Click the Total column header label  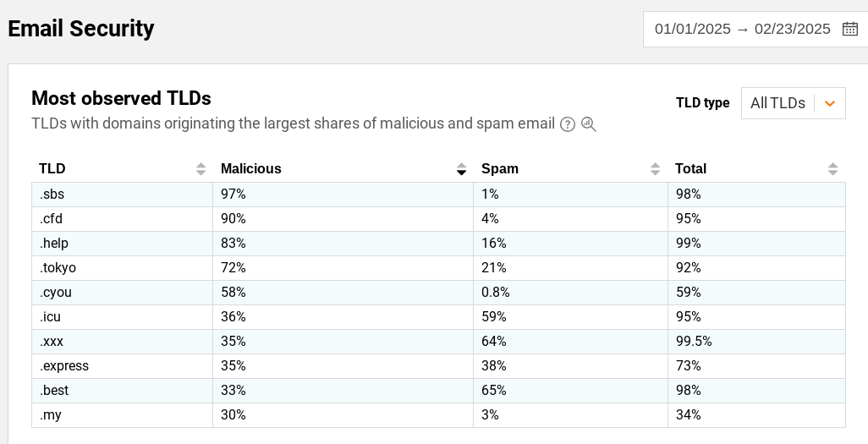tap(690, 169)
